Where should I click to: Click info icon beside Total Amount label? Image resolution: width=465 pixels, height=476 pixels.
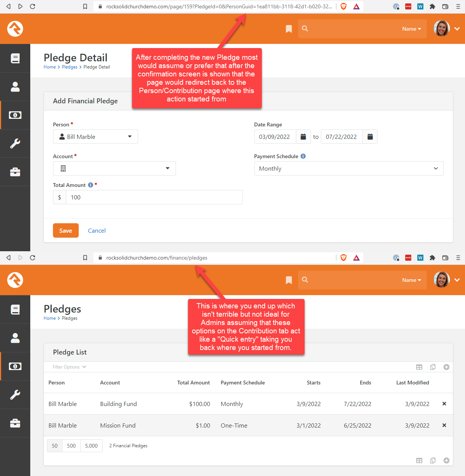point(90,185)
